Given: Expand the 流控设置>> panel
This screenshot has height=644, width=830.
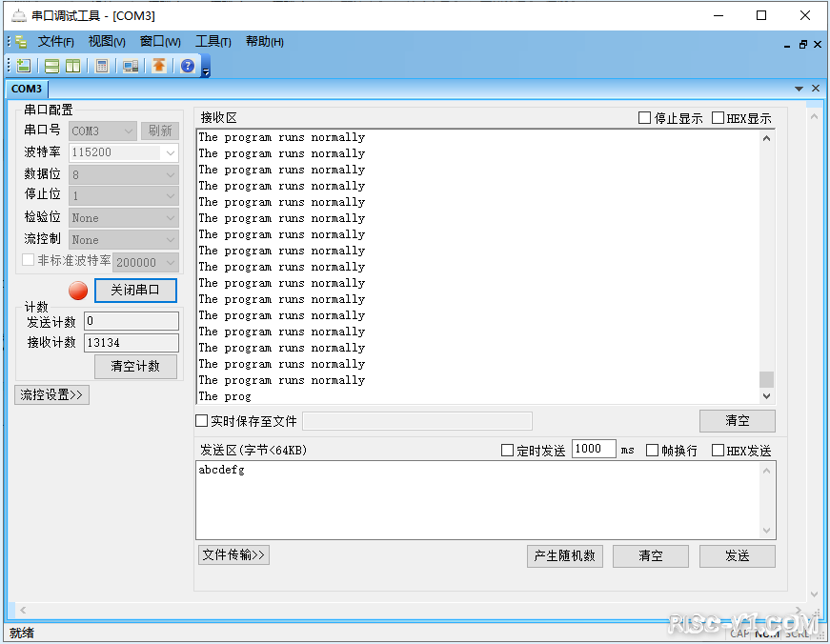Looking at the screenshot, I should coord(52,394).
